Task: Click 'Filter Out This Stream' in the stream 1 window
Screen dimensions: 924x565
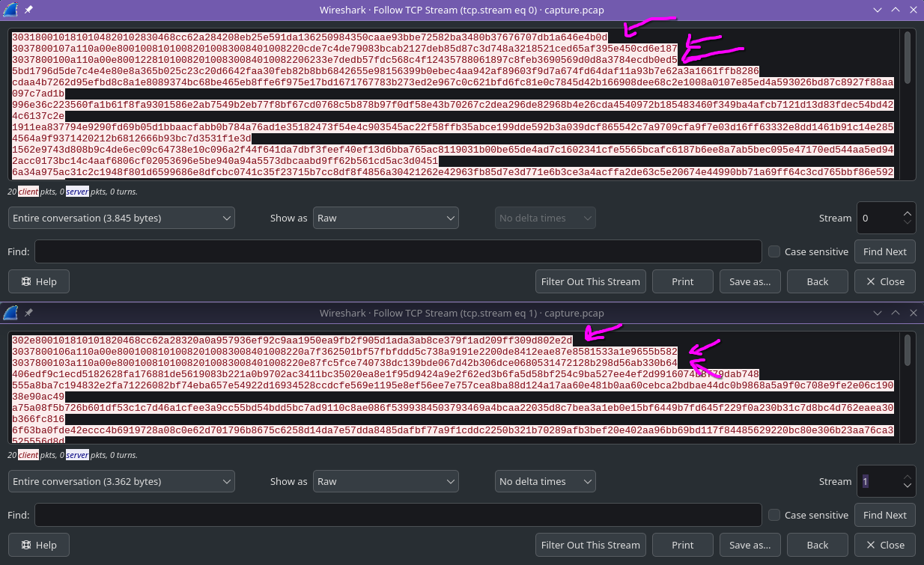Action: pos(591,545)
